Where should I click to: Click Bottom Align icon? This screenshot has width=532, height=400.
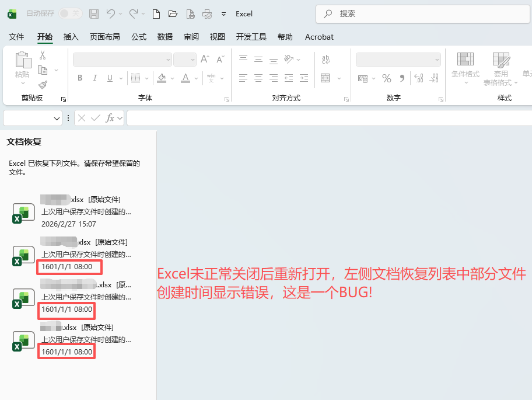coord(274,61)
